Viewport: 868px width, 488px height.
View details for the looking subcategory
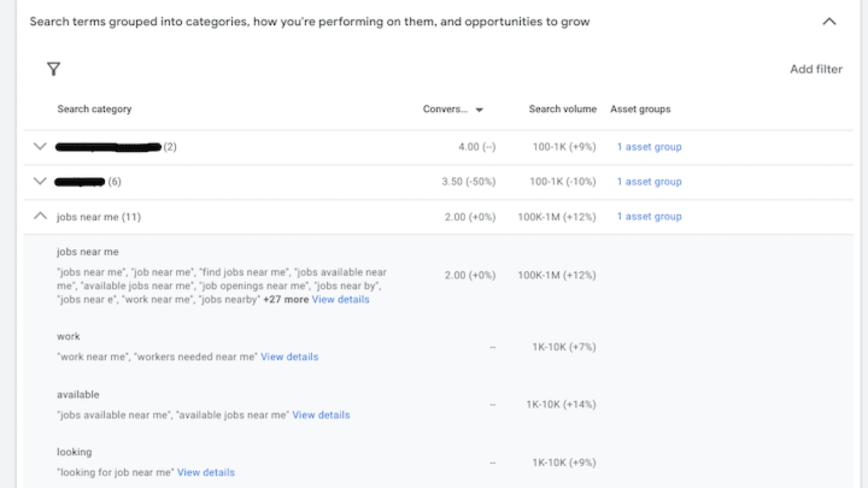(x=206, y=472)
